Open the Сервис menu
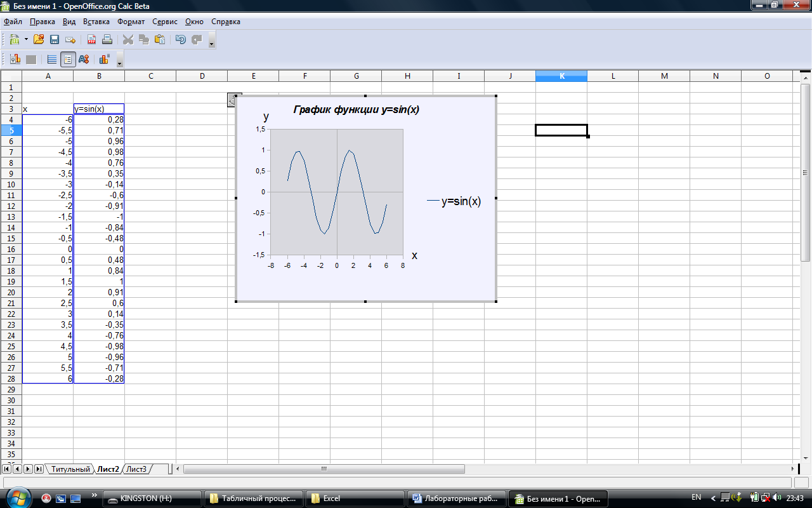 [165, 22]
